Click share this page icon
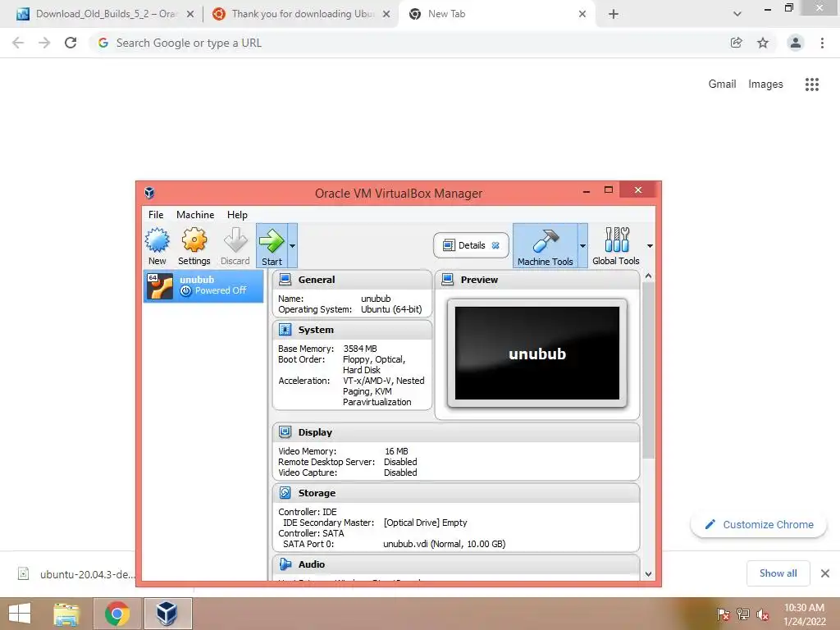The width and height of the screenshot is (840, 630). [x=737, y=43]
